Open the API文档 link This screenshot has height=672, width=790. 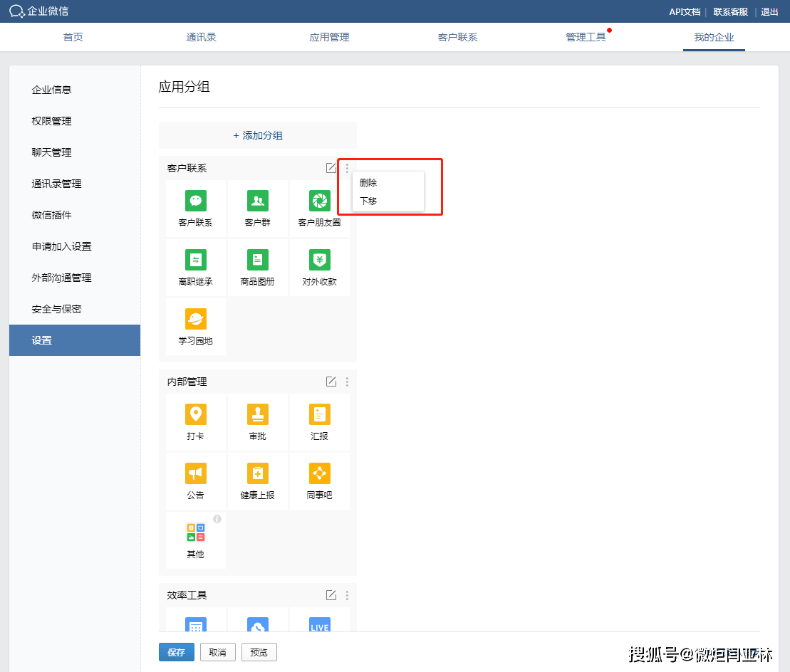click(684, 12)
